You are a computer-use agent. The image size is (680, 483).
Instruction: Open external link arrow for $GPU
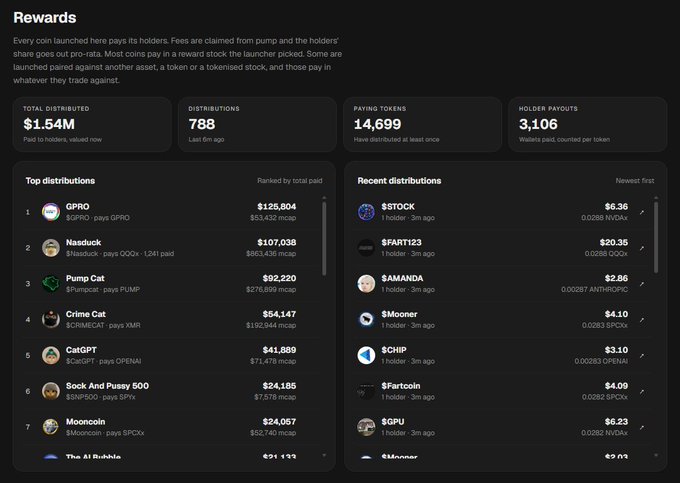click(642, 428)
